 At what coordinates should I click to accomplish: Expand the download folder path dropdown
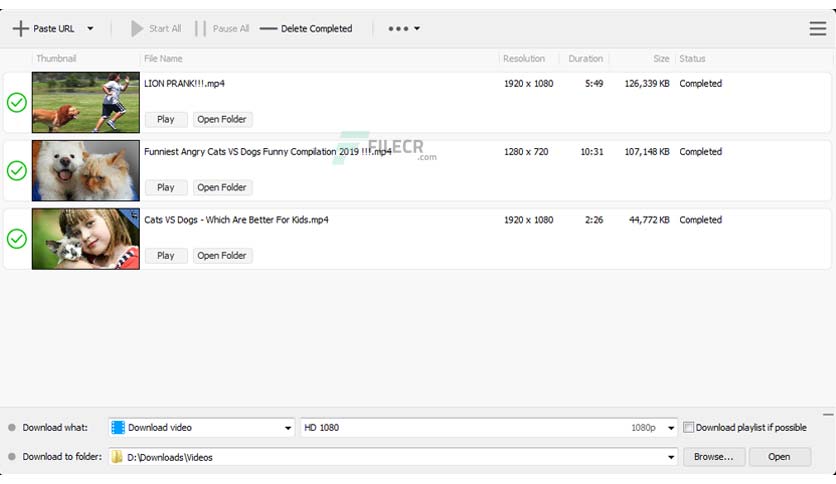[x=671, y=457]
